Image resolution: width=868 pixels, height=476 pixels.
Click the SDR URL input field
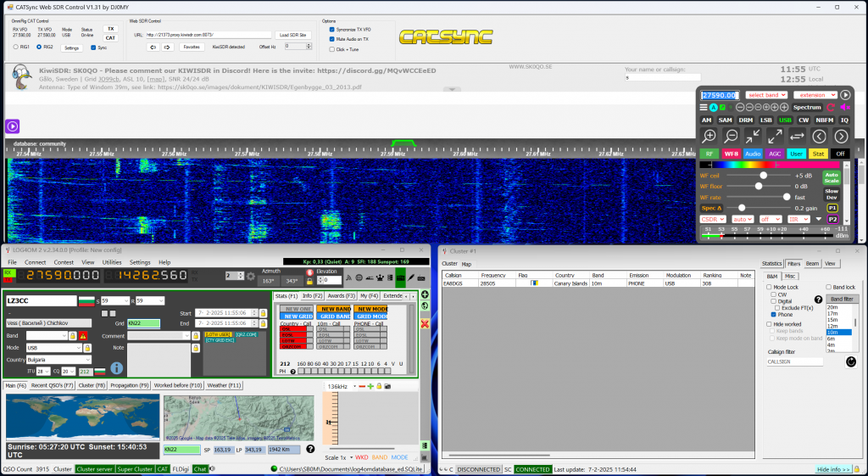209,35
